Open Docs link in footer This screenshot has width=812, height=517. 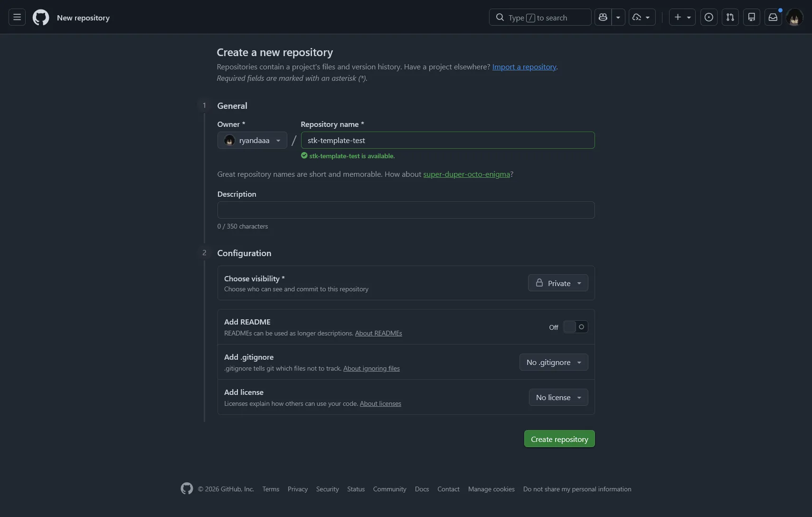tap(422, 489)
